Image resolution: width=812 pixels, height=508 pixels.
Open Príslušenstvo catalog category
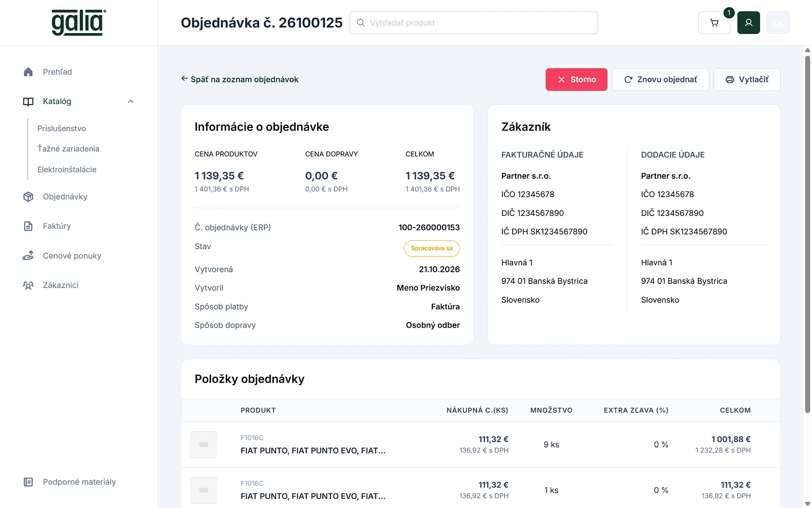[x=61, y=129]
